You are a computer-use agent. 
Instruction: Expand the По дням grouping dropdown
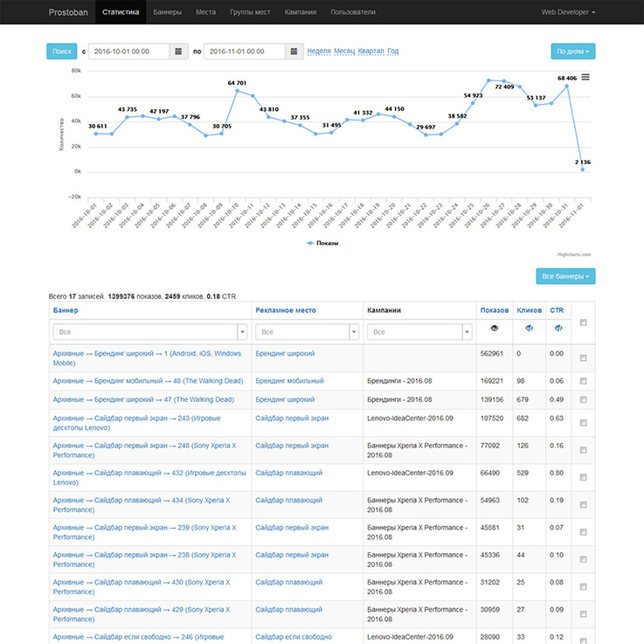tap(573, 52)
